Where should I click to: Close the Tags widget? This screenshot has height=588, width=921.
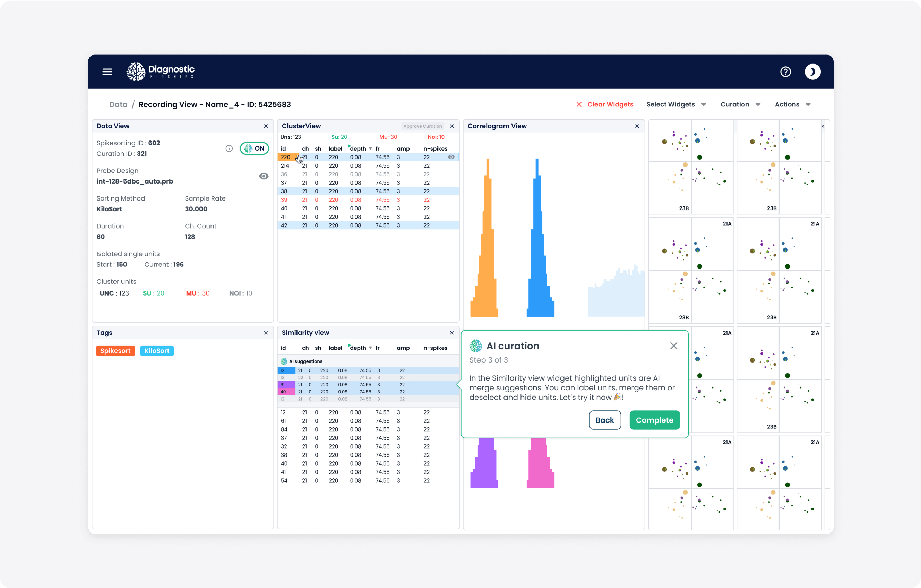(x=266, y=333)
